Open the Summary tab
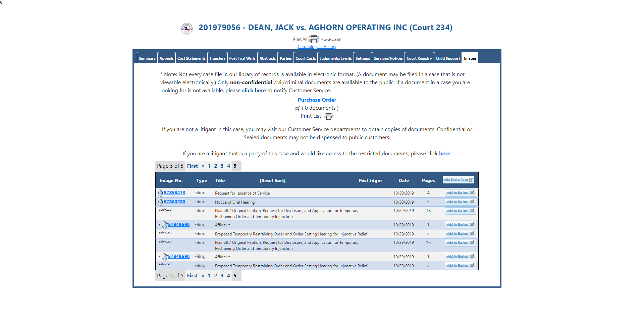 click(147, 58)
